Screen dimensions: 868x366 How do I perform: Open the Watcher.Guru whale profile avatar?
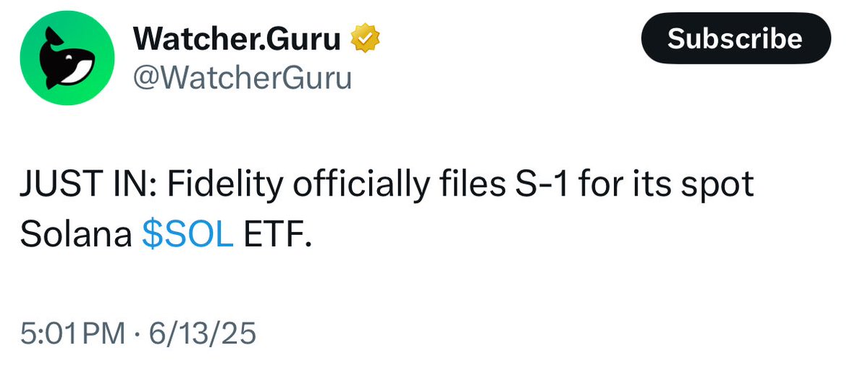(x=67, y=58)
